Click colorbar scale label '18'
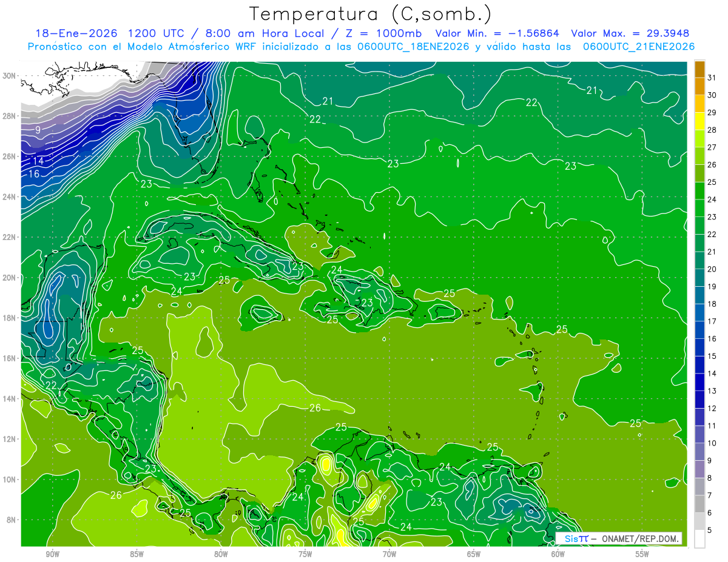 (712, 304)
